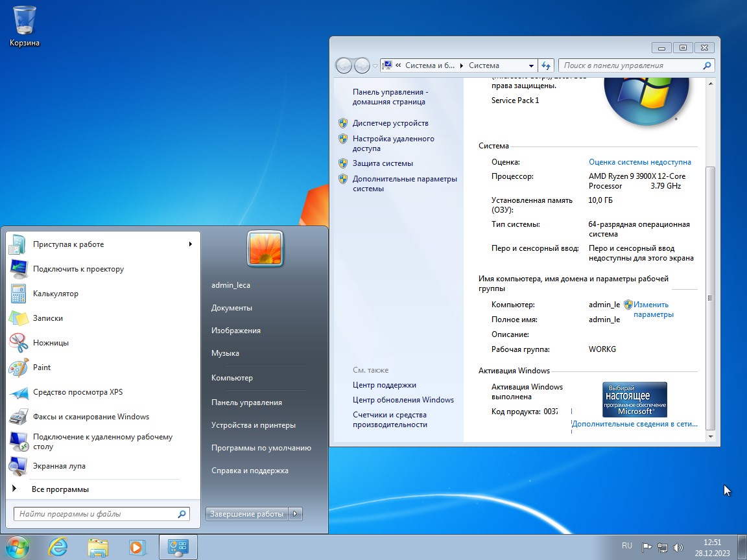The image size is (747, 560).
Task: Click the address bar refresh button
Action: coord(546,65)
